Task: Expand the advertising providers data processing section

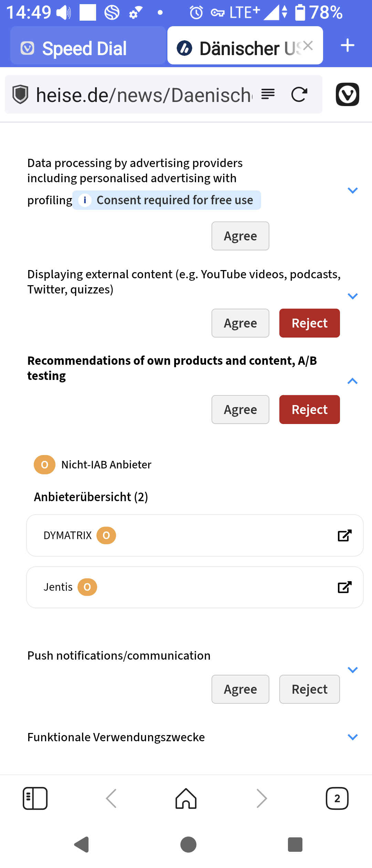Action: coord(353,190)
